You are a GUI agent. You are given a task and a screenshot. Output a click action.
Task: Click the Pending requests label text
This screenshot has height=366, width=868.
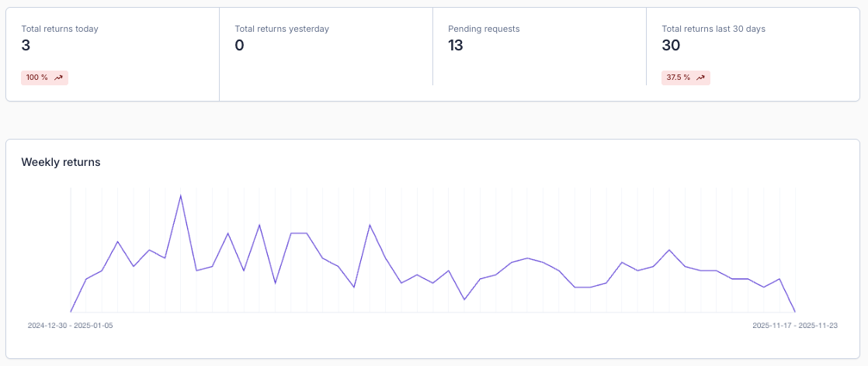pyautogui.click(x=484, y=29)
